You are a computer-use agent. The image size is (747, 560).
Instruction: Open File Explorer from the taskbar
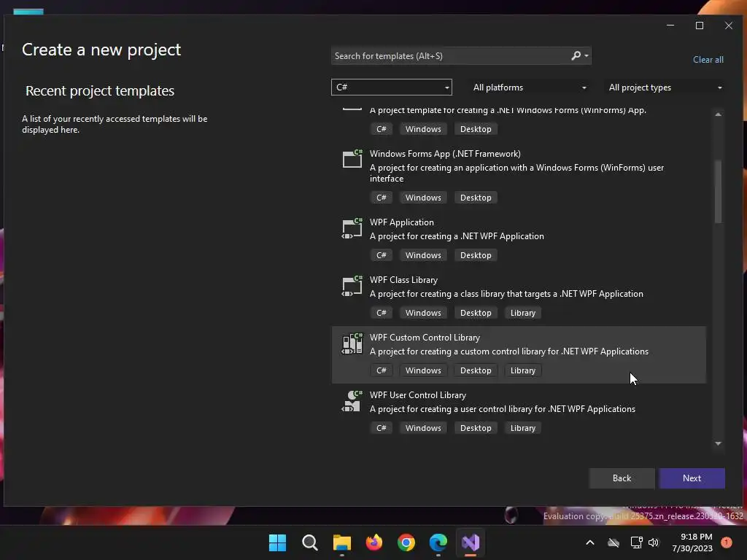[341, 542]
